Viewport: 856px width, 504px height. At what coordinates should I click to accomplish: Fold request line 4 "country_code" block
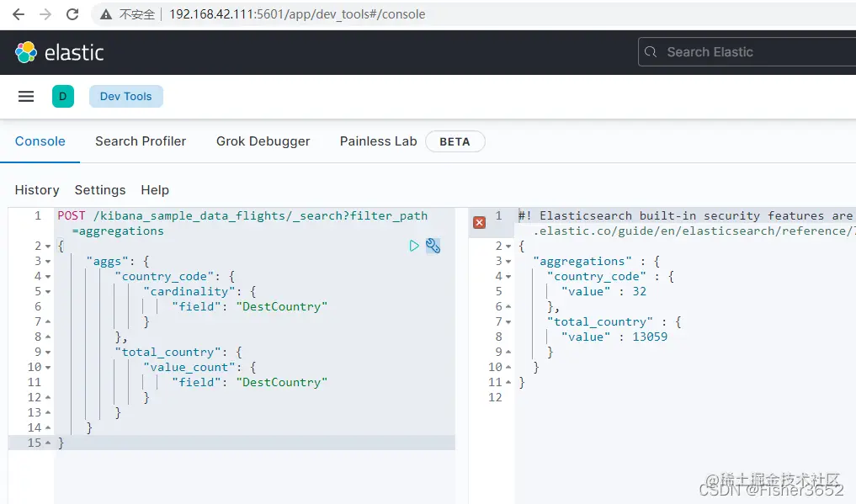[x=48, y=277]
